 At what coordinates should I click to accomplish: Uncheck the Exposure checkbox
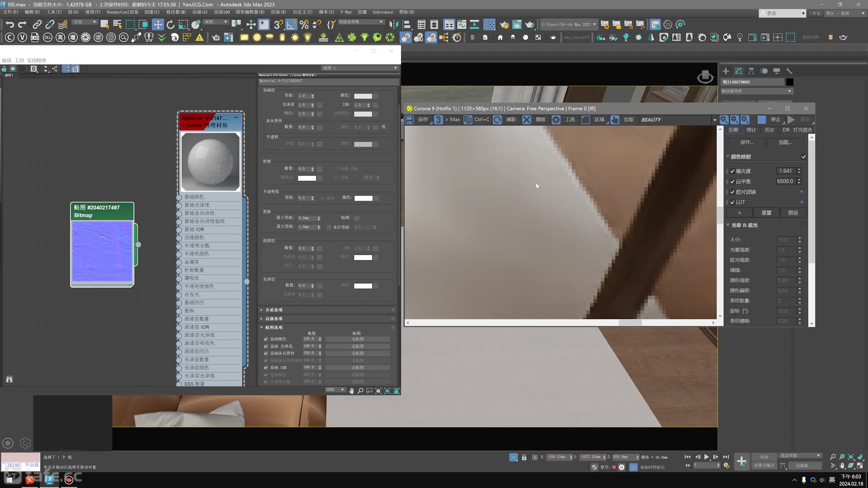pyautogui.click(x=732, y=171)
